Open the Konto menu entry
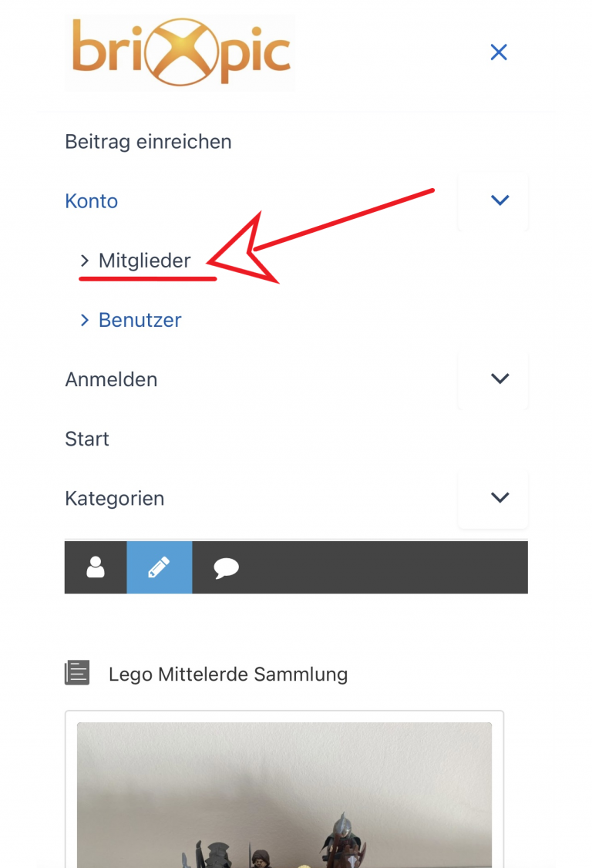 pos(91,201)
